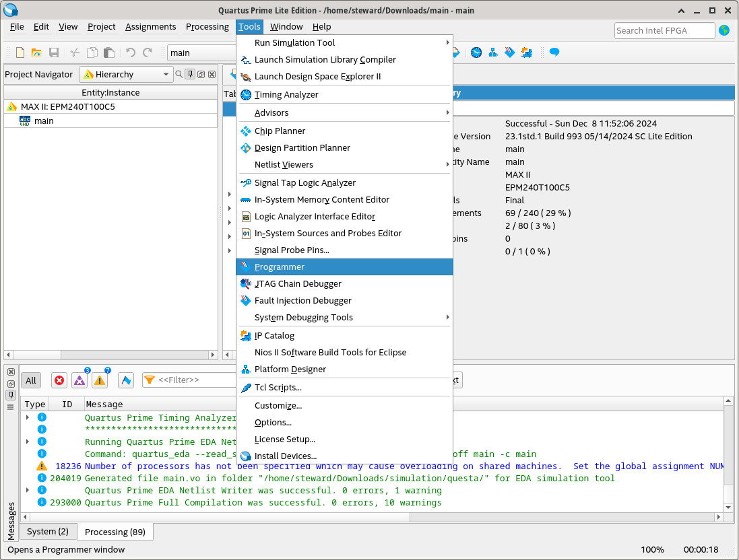739x560 pixels.
Task: Click the MAX II device warning icon
Action: click(x=11, y=106)
